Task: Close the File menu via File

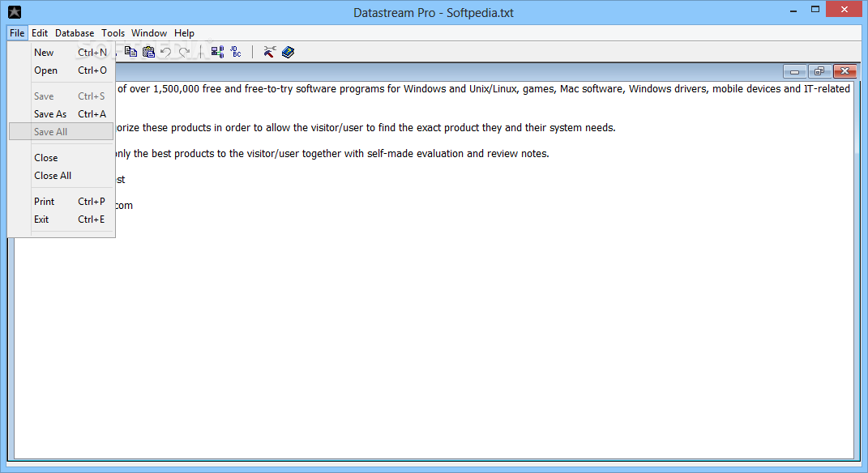Action: click(x=17, y=33)
